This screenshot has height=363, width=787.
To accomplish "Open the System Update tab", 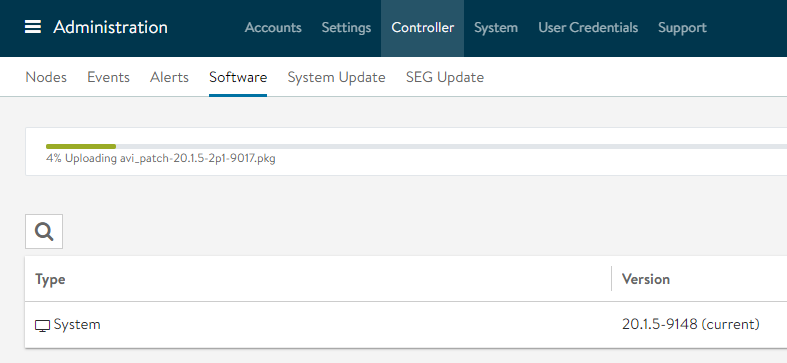I will point(336,77).
